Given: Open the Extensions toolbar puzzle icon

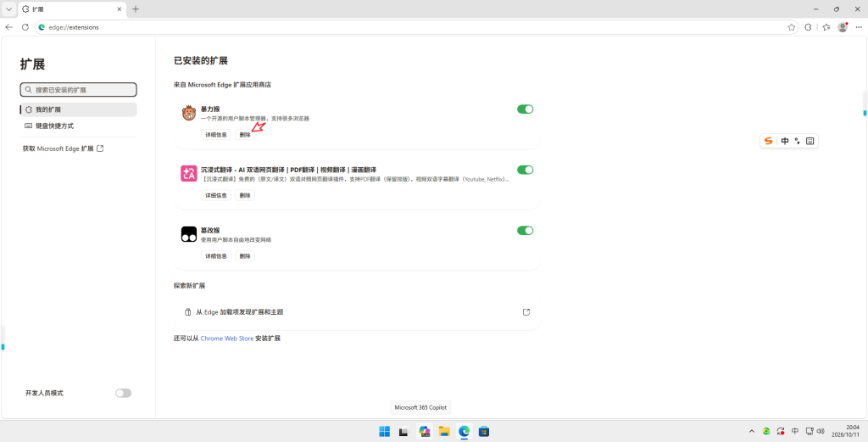Looking at the screenshot, I should point(808,27).
